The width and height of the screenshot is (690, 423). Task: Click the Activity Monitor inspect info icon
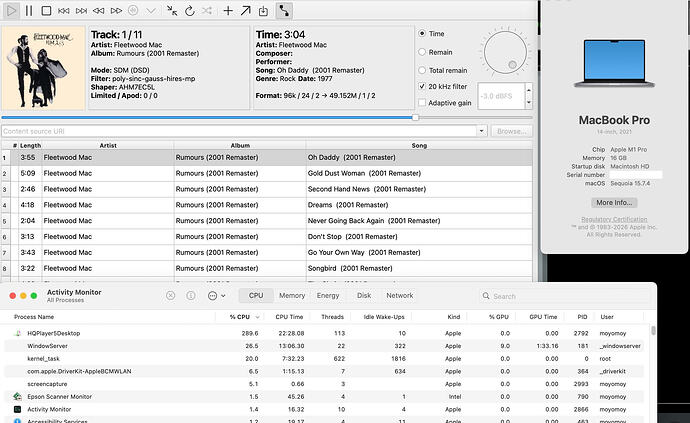pos(191,296)
